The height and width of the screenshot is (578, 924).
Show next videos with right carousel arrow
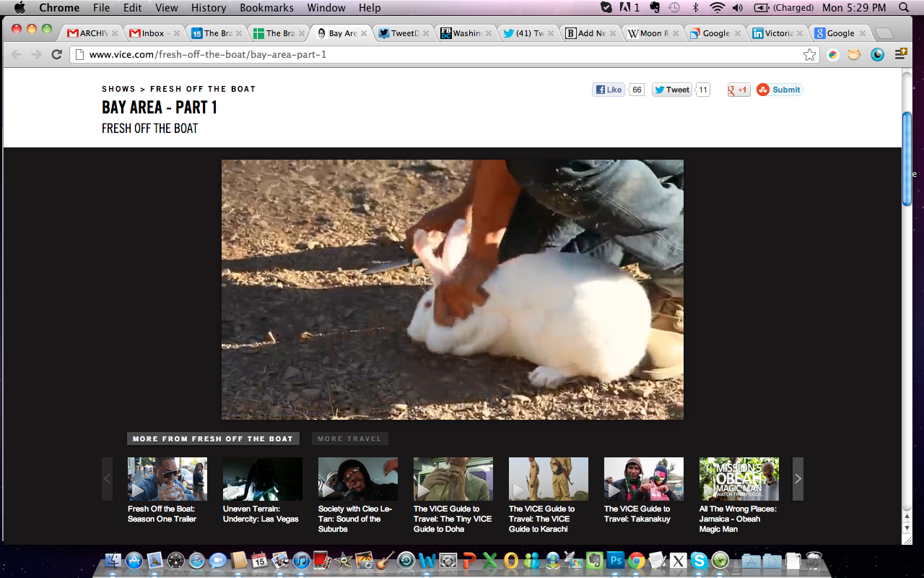click(798, 478)
